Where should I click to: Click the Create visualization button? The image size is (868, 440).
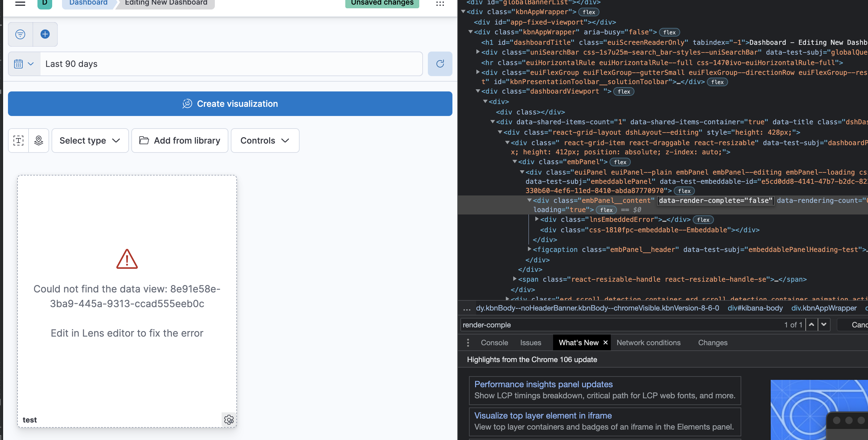pyautogui.click(x=230, y=104)
